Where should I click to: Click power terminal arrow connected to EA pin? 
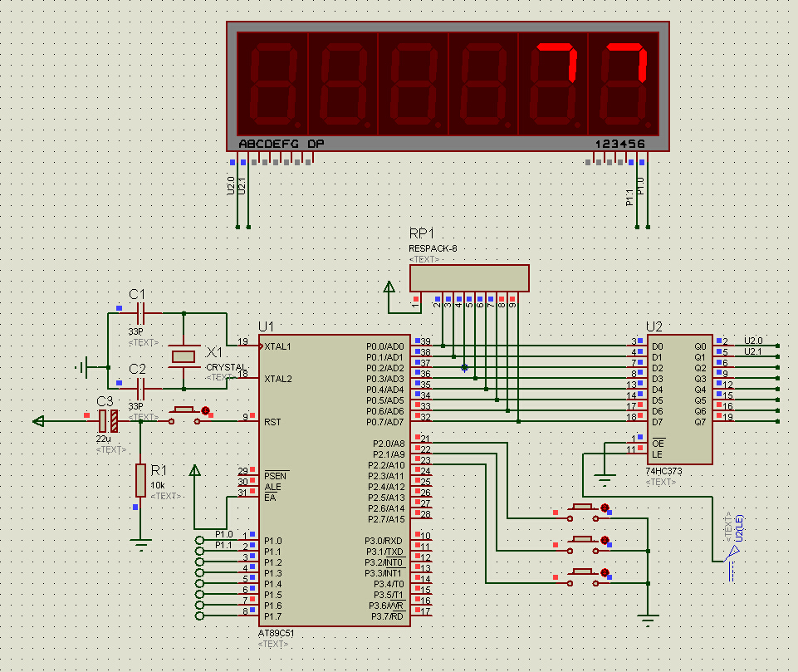point(194,470)
